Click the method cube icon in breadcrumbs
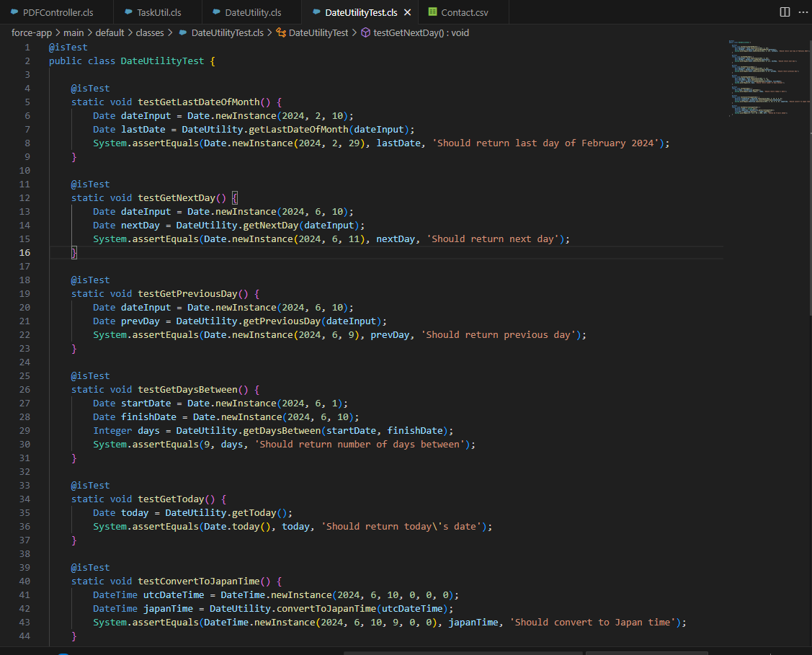 point(365,32)
